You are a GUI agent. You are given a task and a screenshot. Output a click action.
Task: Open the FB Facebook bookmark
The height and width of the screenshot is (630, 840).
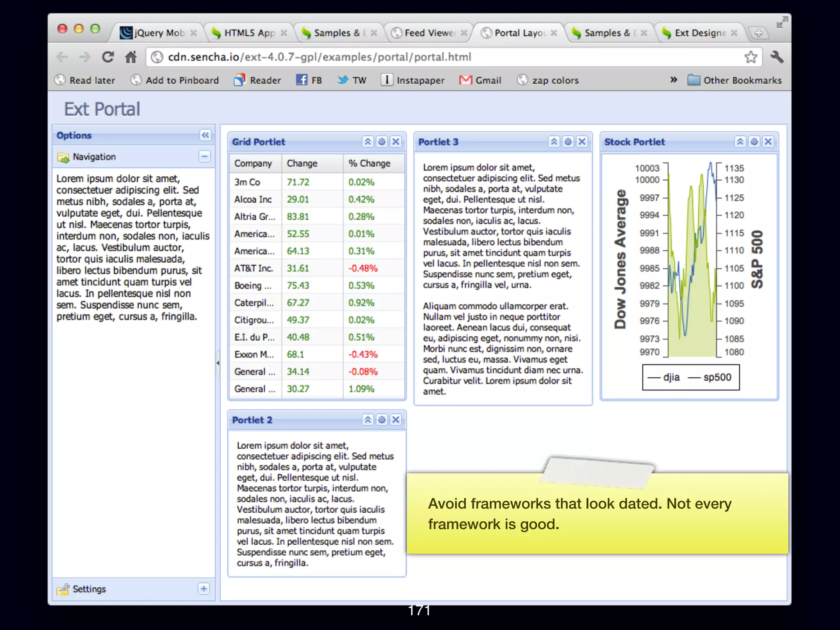click(309, 80)
